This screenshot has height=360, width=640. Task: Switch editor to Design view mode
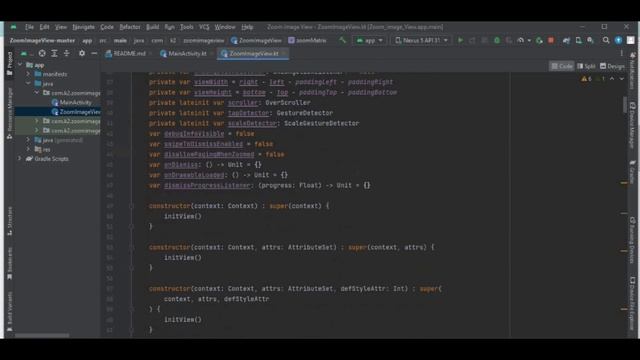(x=612, y=66)
